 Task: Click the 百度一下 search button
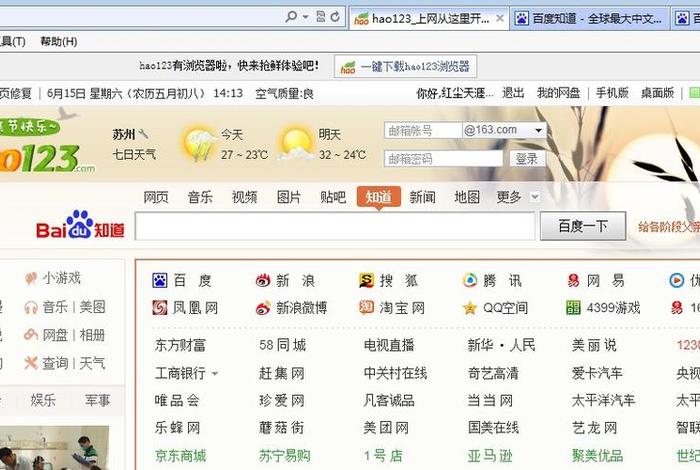coord(583,226)
